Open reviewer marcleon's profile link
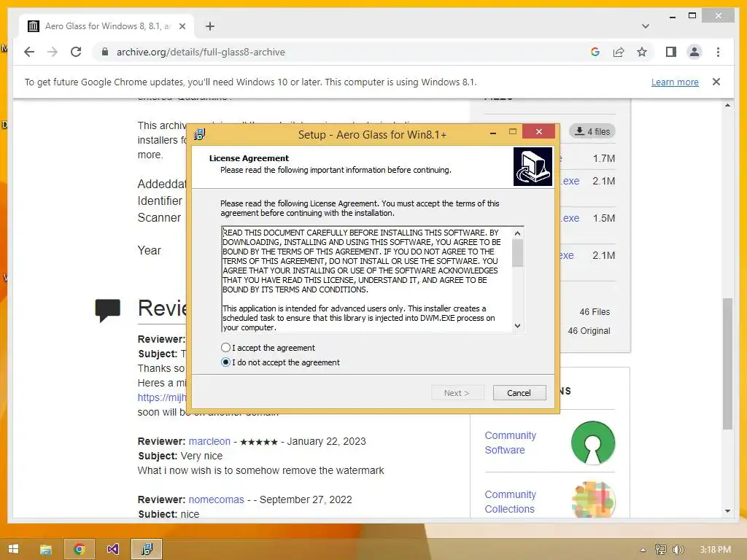Image resolution: width=747 pixels, height=560 pixels. [209, 441]
